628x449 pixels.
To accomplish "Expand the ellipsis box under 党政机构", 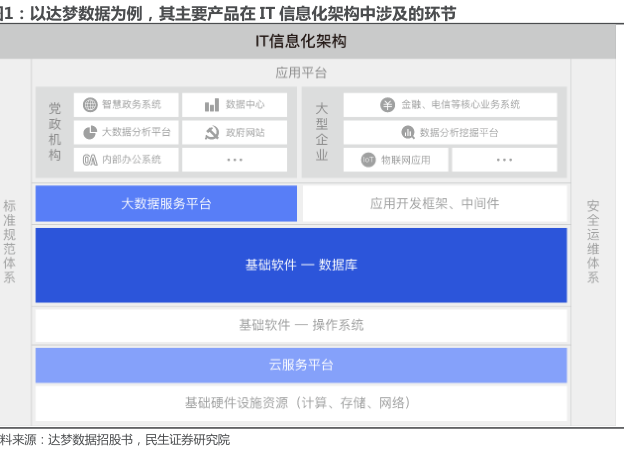I will coord(234,159).
